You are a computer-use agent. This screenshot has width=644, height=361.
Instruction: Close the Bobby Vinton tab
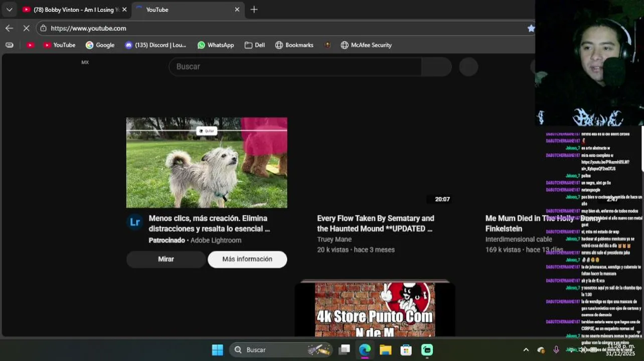coord(124,10)
